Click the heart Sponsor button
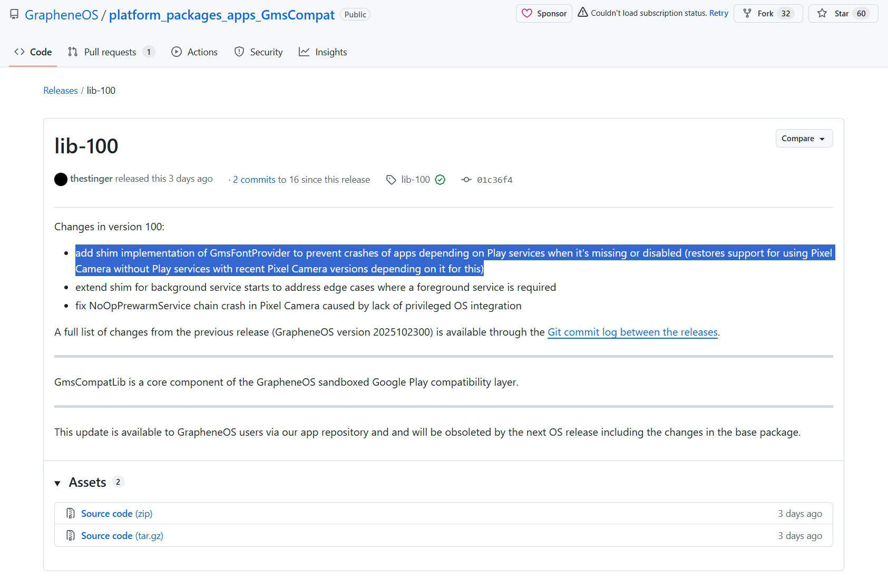 (x=543, y=13)
